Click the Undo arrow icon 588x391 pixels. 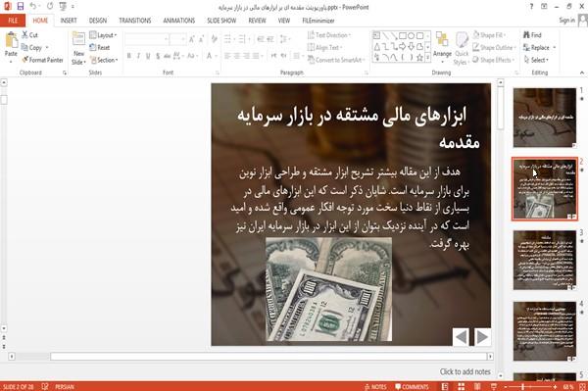32,6
